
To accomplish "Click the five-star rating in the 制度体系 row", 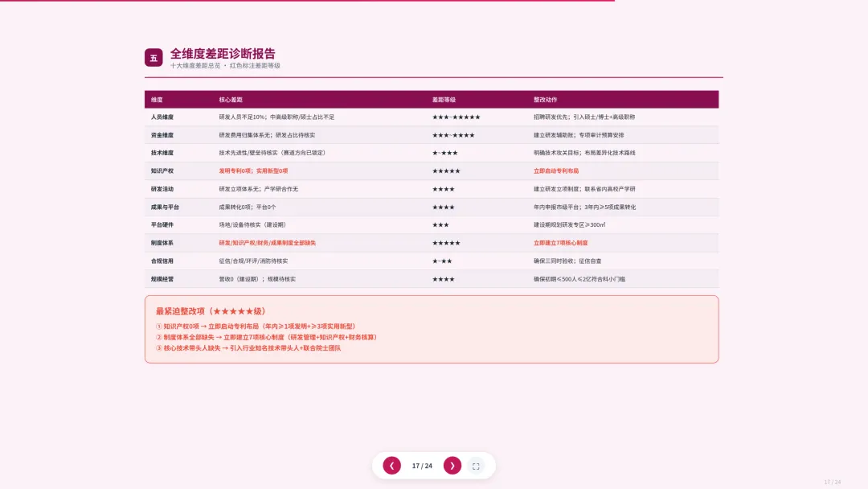I will pos(446,243).
